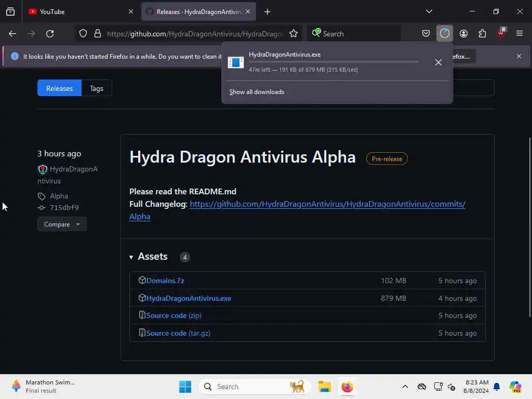
Task: Open the Windows Start menu
Action: (x=185, y=387)
